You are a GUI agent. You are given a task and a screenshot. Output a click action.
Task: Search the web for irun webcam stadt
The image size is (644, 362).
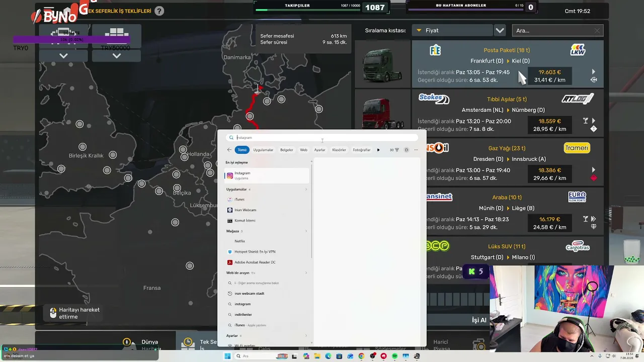click(267, 294)
